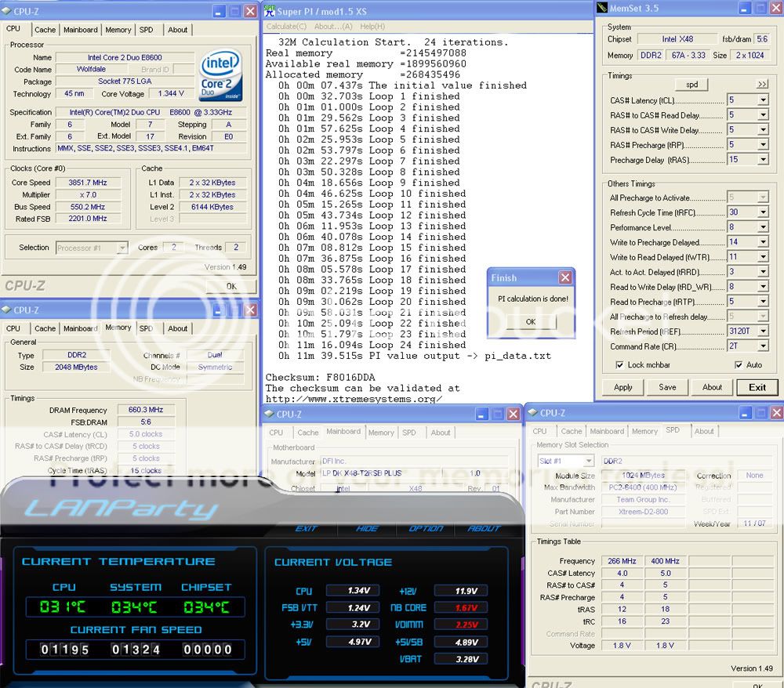Click the Core Speed value "3851.7 MHz"
The height and width of the screenshot is (688, 784).
pyautogui.click(x=88, y=183)
